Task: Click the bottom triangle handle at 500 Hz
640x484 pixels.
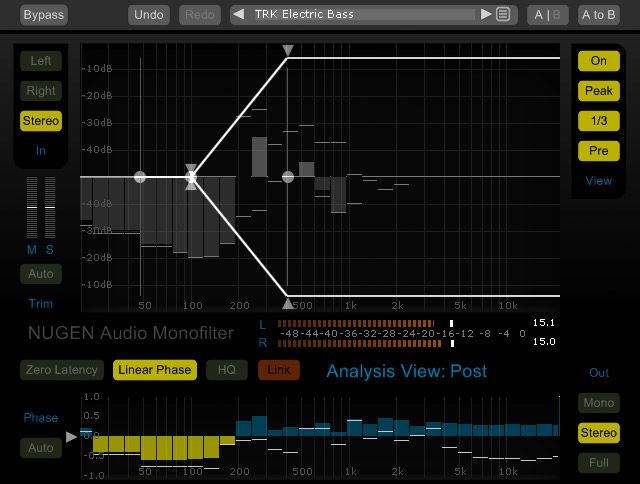Action: [288, 303]
